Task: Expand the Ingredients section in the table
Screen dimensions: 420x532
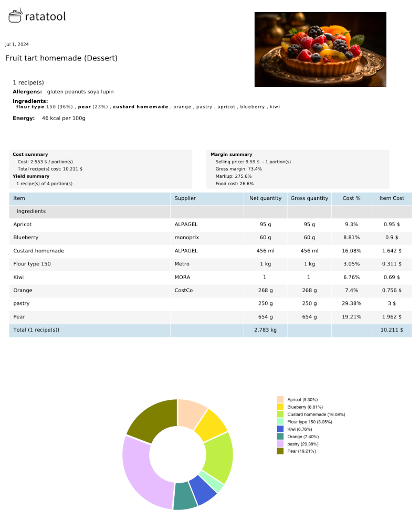Action: pyautogui.click(x=30, y=211)
